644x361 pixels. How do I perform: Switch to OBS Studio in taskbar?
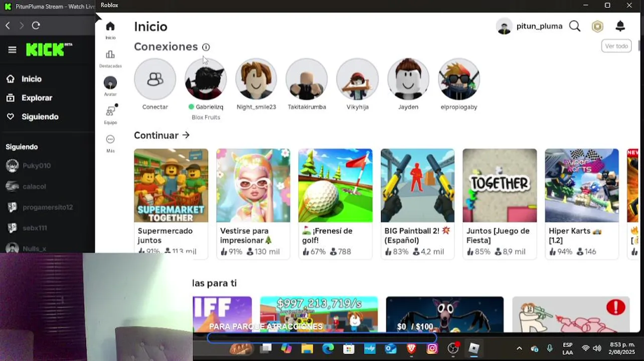click(x=453, y=348)
